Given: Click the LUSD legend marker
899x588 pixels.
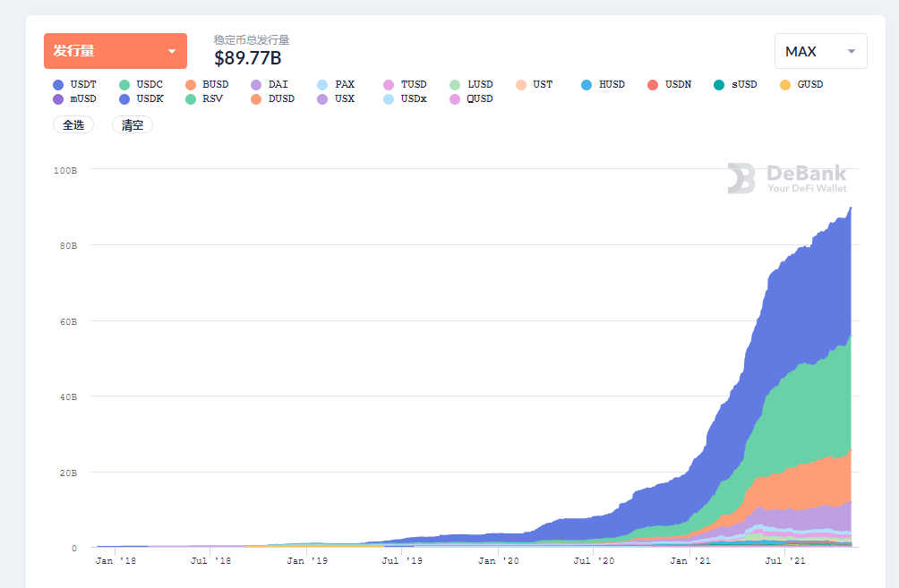Looking at the screenshot, I should coord(455,85).
